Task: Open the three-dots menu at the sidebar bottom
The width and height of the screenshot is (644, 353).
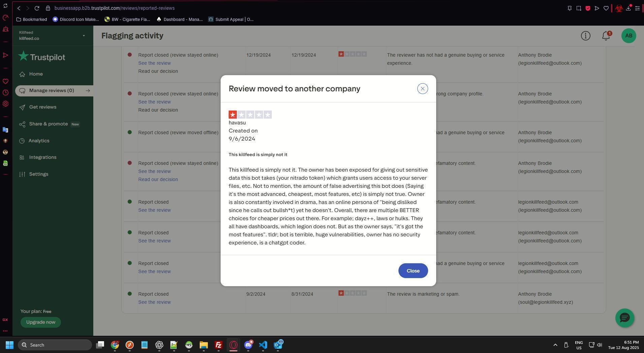Action: click(5, 331)
